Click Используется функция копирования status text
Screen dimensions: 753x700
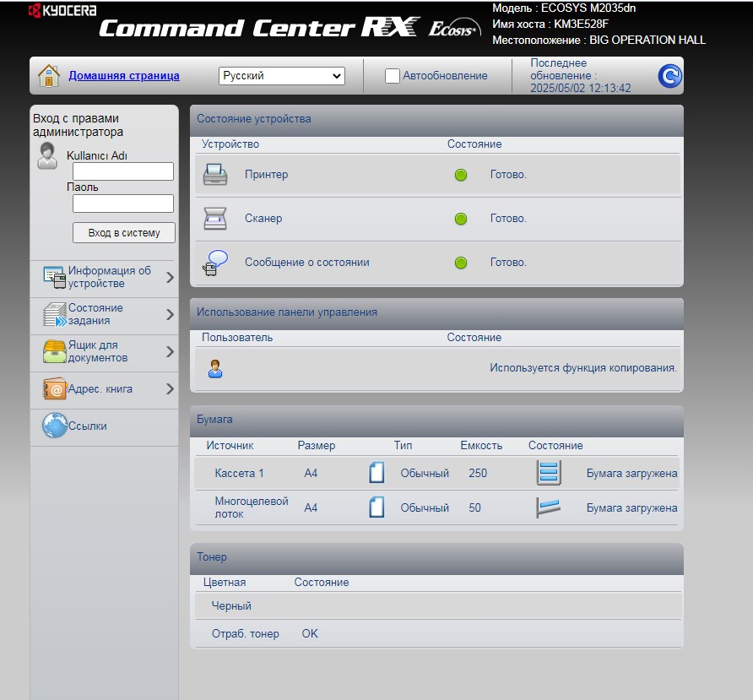pos(583,368)
